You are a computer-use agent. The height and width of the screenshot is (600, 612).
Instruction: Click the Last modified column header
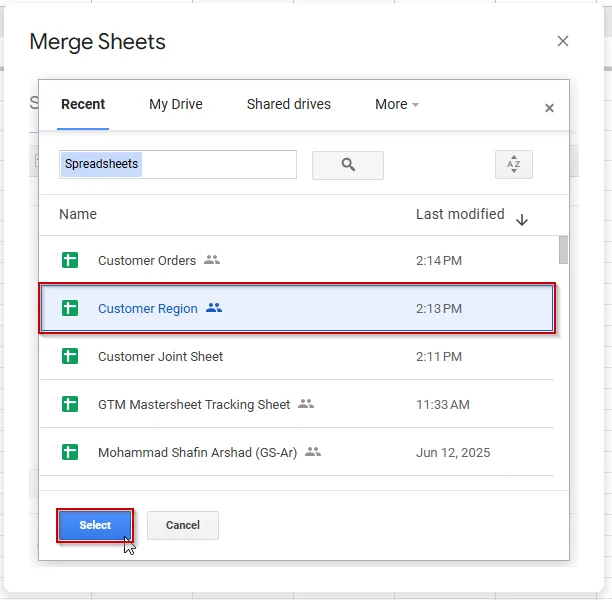[460, 214]
